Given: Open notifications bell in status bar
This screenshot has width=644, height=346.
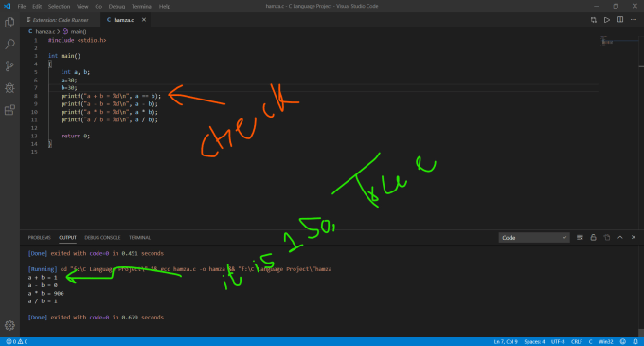Looking at the screenshot, I should pos(635,342).
